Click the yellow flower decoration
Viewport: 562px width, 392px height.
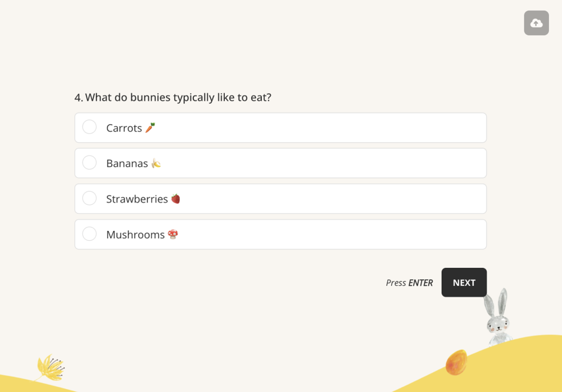click(x=51, y=367)
